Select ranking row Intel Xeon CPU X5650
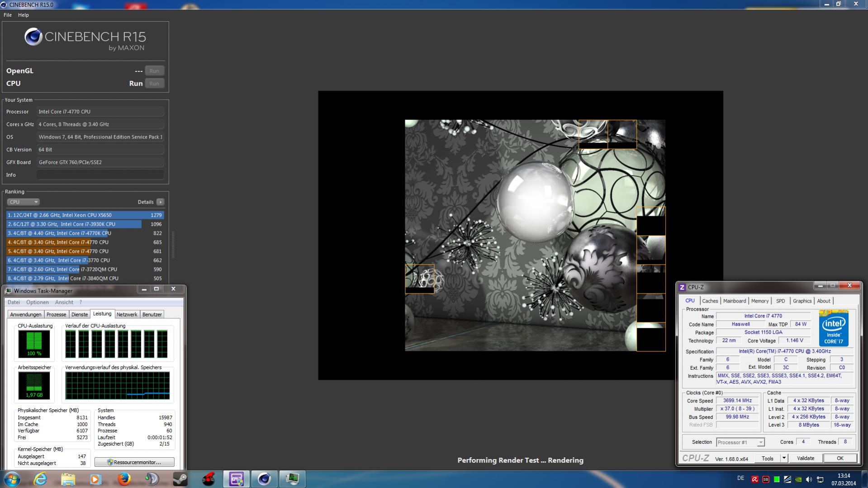Screen dimensions: 868x488 pyautogui.click(x=85, y=215)
